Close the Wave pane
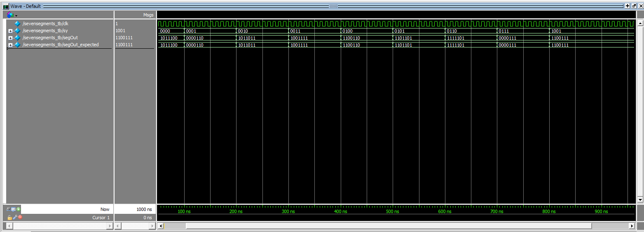 tap(640, 6)
